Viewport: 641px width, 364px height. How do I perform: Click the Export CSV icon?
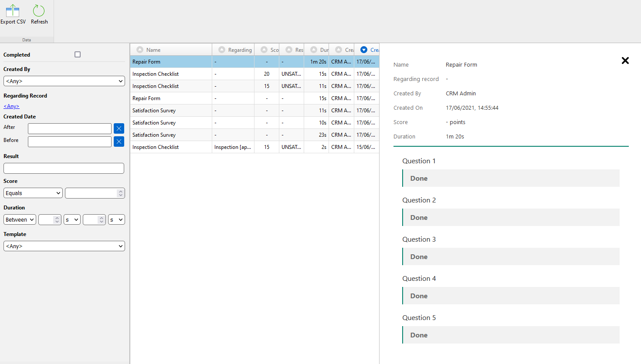[13, 11]
